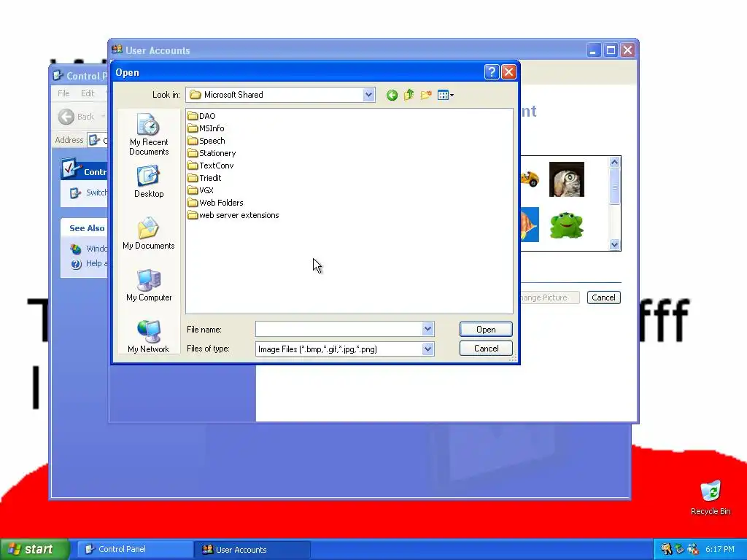The image size is (747, 560).
Task: Click the taskbar clock showing 6:17 PM
Action: 720,549
